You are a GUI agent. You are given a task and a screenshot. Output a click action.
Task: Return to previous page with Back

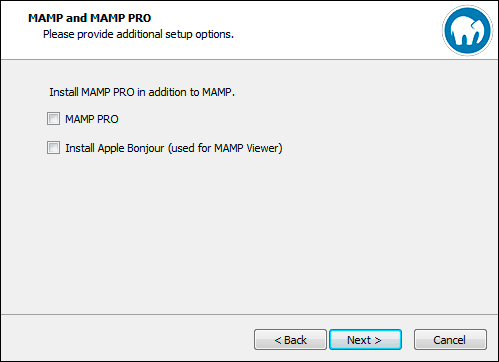tap(290, 340)
